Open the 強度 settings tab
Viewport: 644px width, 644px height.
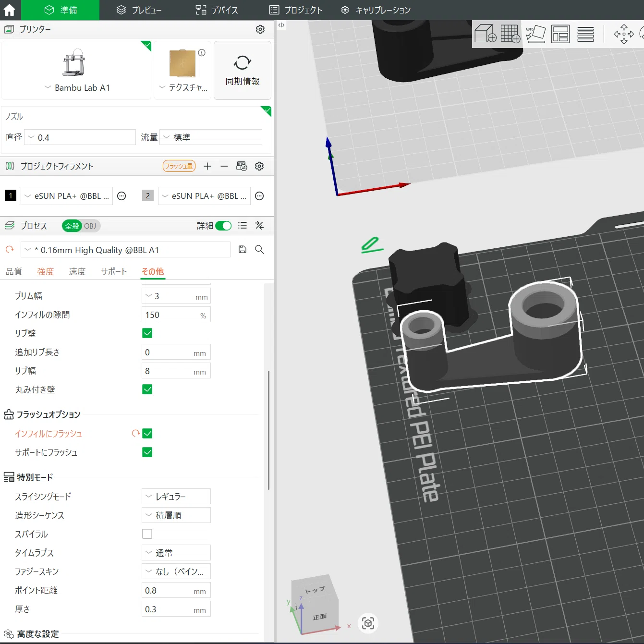tap(46, 271)
